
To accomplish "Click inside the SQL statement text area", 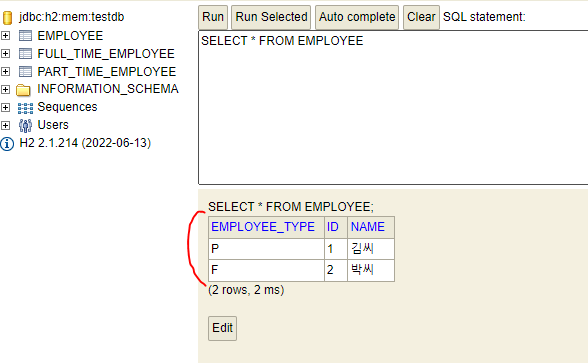I will 393,108.
